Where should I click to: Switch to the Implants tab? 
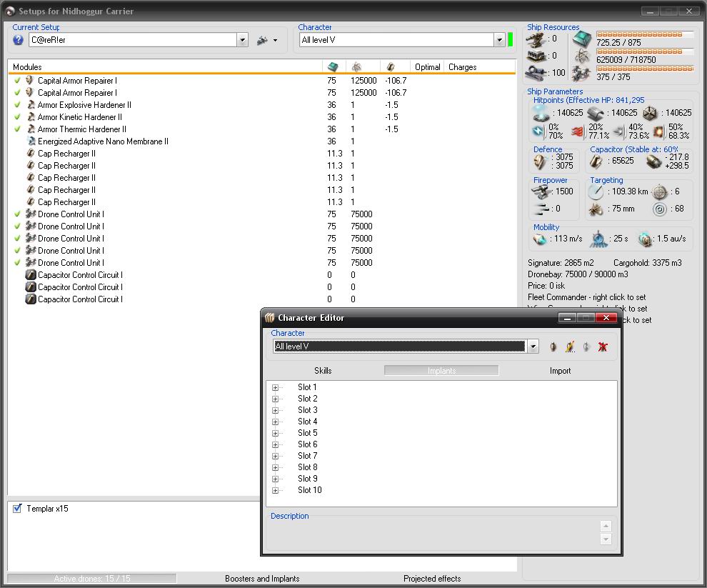point(441,371)
